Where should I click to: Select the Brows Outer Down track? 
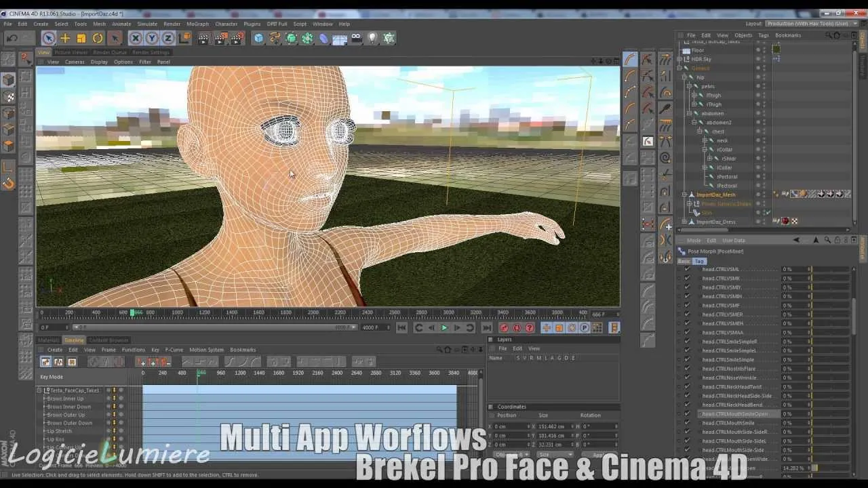(69, 423)
